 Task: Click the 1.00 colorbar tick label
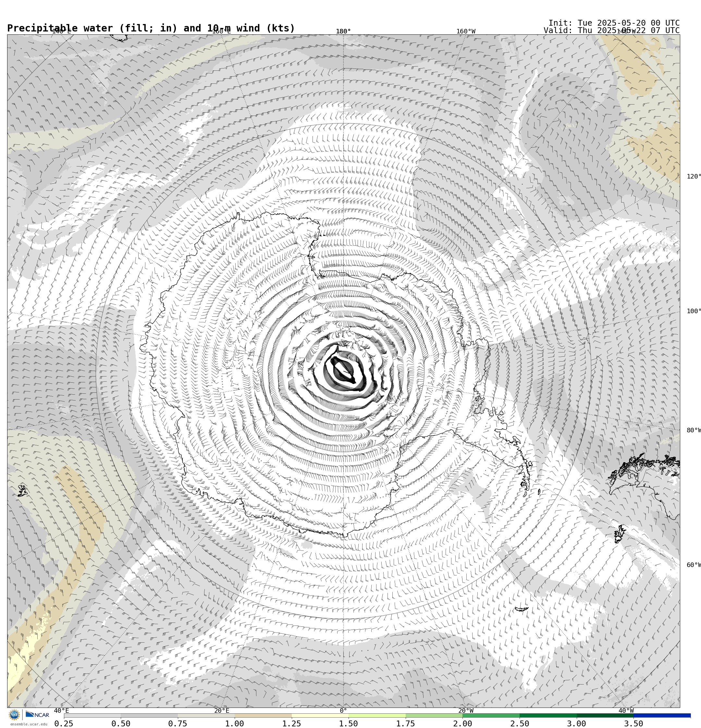[234, 723]
